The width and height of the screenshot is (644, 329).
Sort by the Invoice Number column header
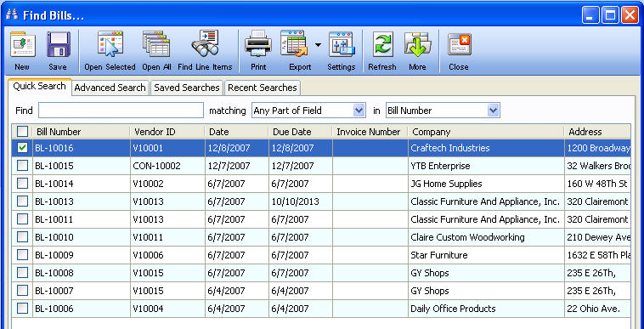370,132
